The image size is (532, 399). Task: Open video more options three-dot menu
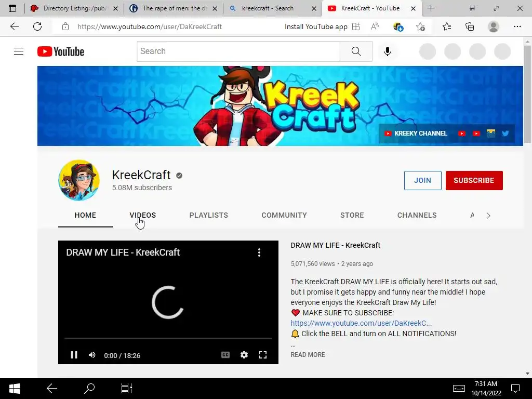[x=259, y=252]
